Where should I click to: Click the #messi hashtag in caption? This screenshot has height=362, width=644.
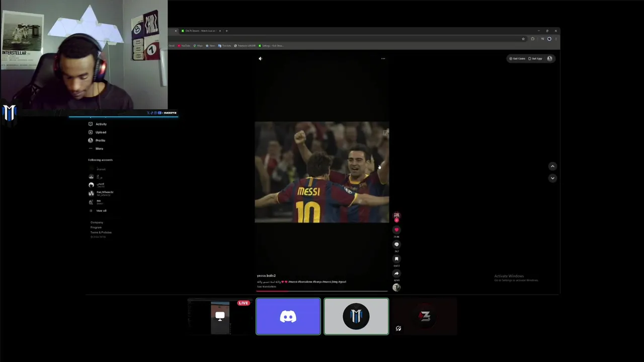[x=293, y=282]
